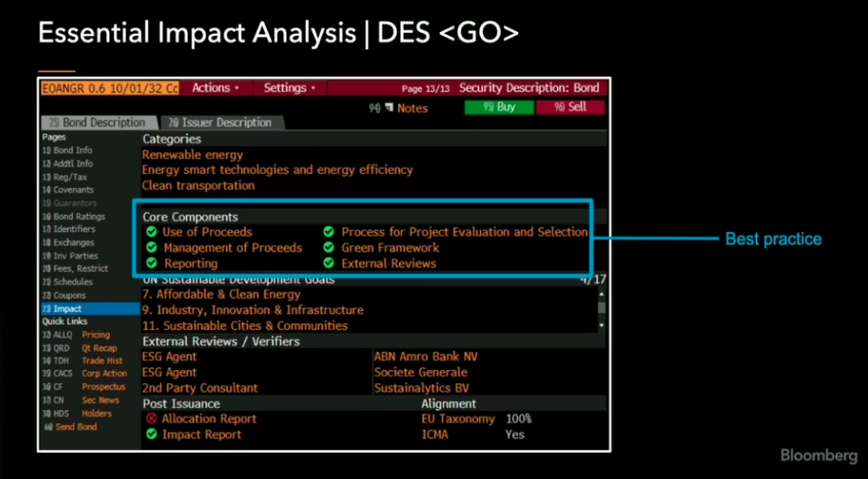The width and height of the screenshot is (868, 479).
Task: Open the Identifiers page
Action: [69, 230]
